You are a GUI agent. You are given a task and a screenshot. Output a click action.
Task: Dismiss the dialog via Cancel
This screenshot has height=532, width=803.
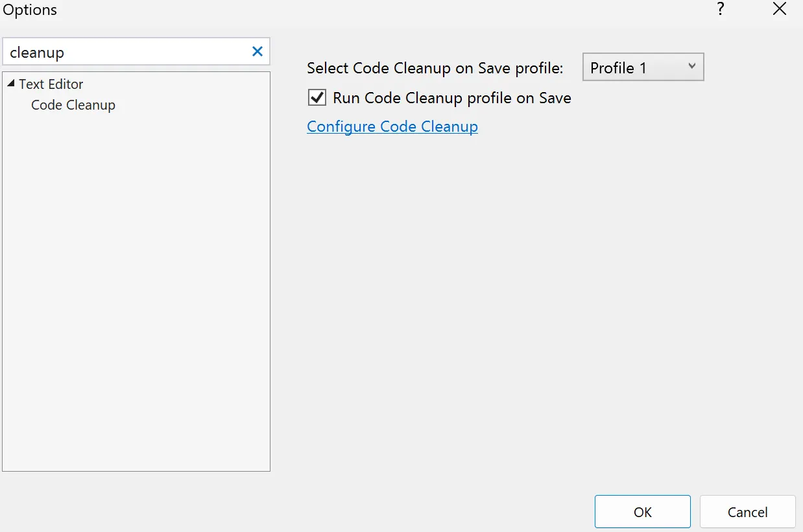coord(747,511)
